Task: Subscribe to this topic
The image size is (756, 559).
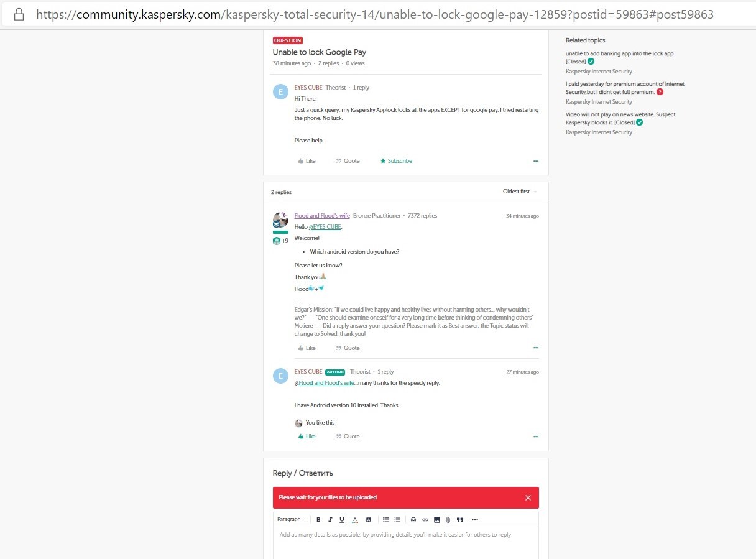Action: click(396, 161)
